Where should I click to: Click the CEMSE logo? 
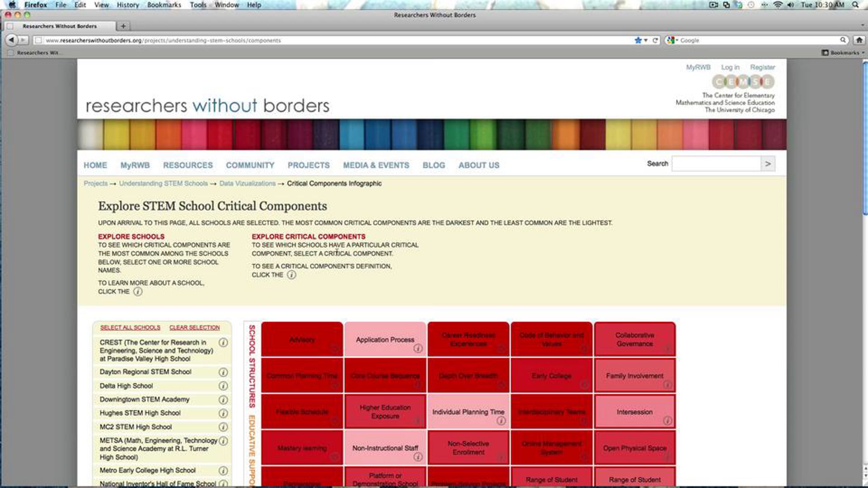pos(743,82)
